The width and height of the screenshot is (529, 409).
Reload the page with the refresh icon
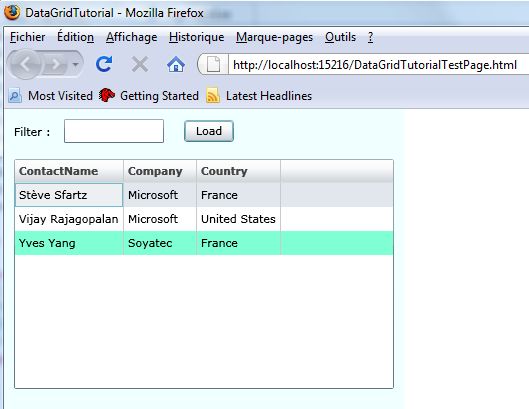point(104,64)
